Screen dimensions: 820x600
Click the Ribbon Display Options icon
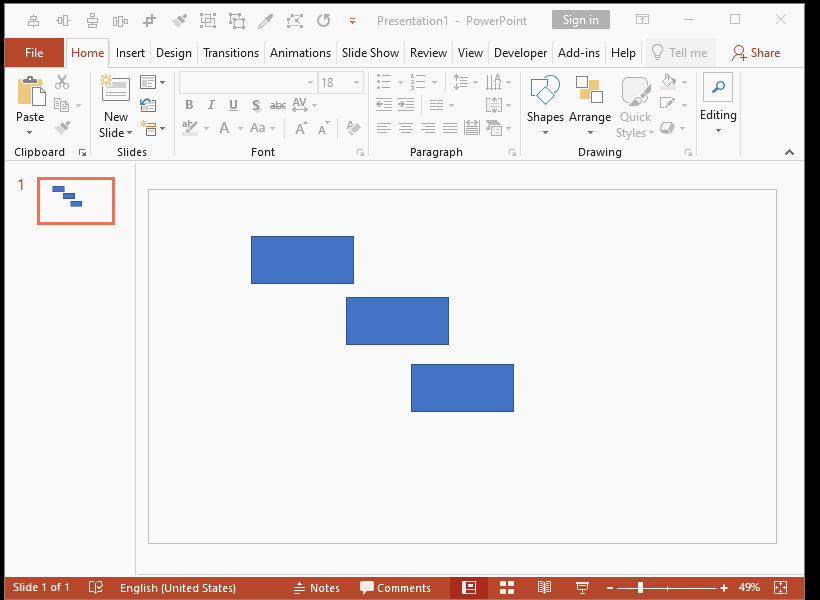pos(642,20)
